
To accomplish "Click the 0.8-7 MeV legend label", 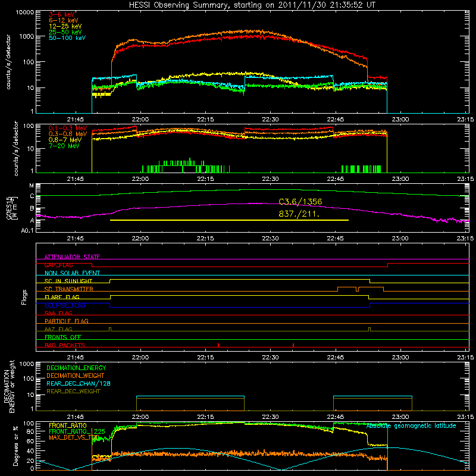I will (x=65, y=140).
